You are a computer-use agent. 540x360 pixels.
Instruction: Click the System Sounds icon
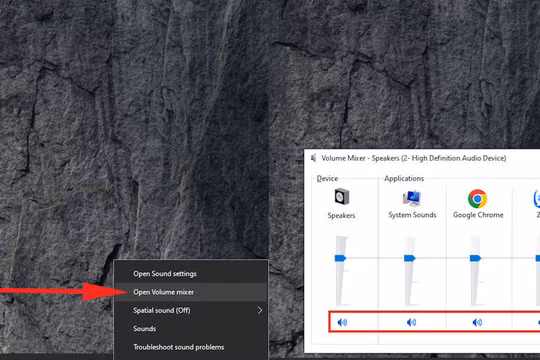(412, 198)
